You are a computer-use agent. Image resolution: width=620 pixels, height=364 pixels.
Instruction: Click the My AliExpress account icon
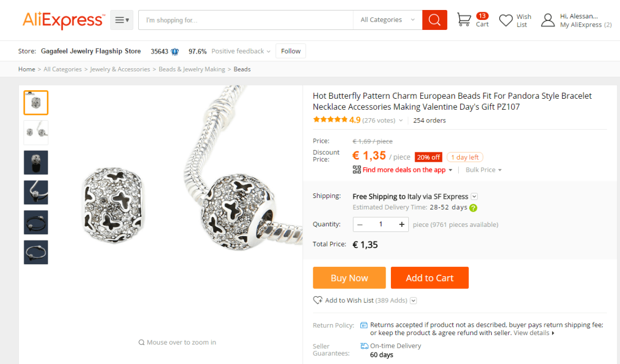click(x=548, y=20)
